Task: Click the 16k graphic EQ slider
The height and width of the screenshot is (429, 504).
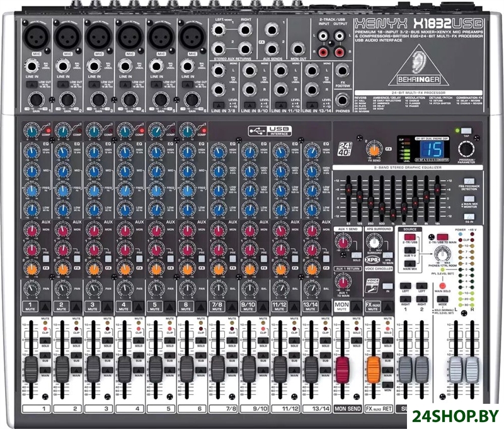Action: (x=437, y=188)
